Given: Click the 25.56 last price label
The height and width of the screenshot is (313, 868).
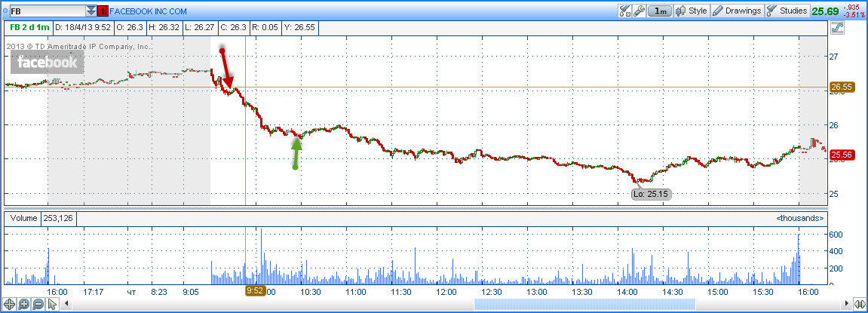Looking at the screenshot, I should click(x=842, y=155).
